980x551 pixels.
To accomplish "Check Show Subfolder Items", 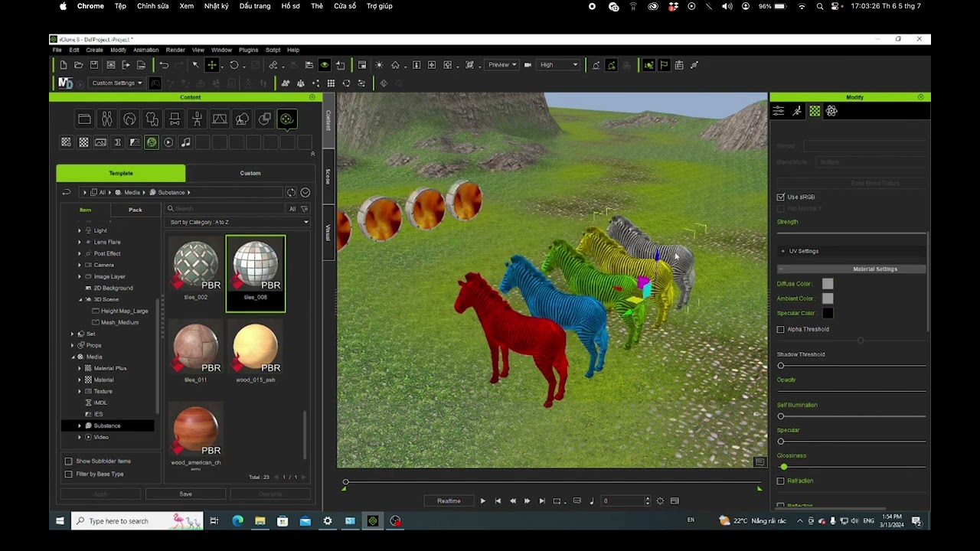I will (x=69, y=461).
